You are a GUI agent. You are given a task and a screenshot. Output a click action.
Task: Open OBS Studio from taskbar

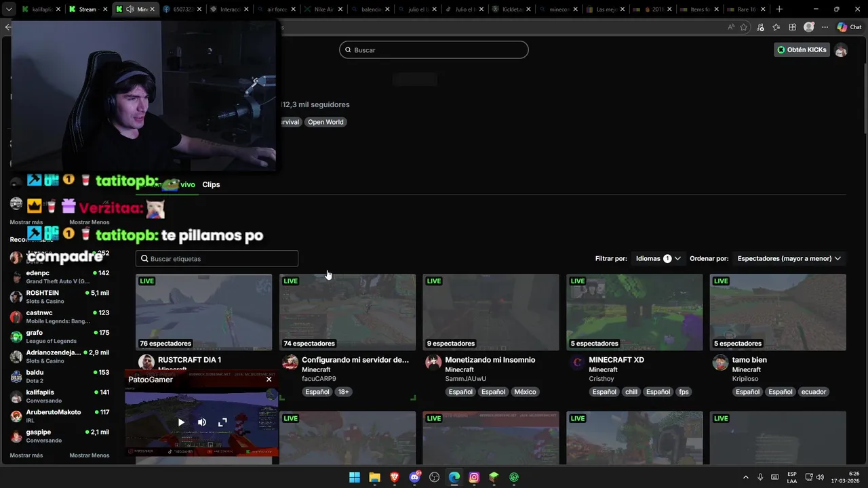click(x=435, y=477)
